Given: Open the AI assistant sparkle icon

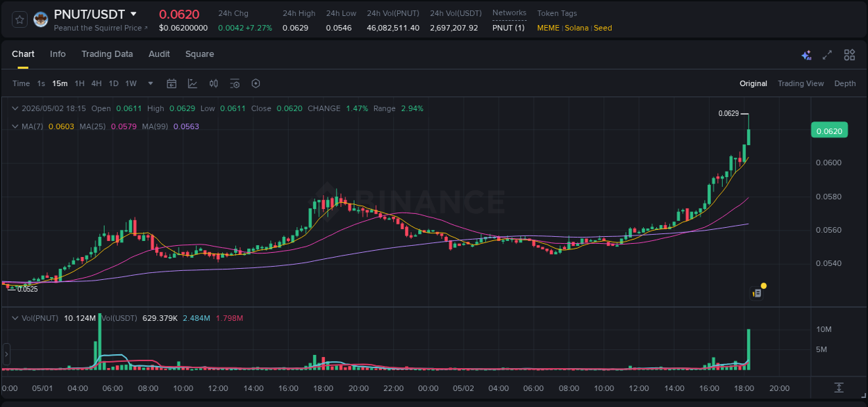Looking at the screenshot, I should pos(806,55).
